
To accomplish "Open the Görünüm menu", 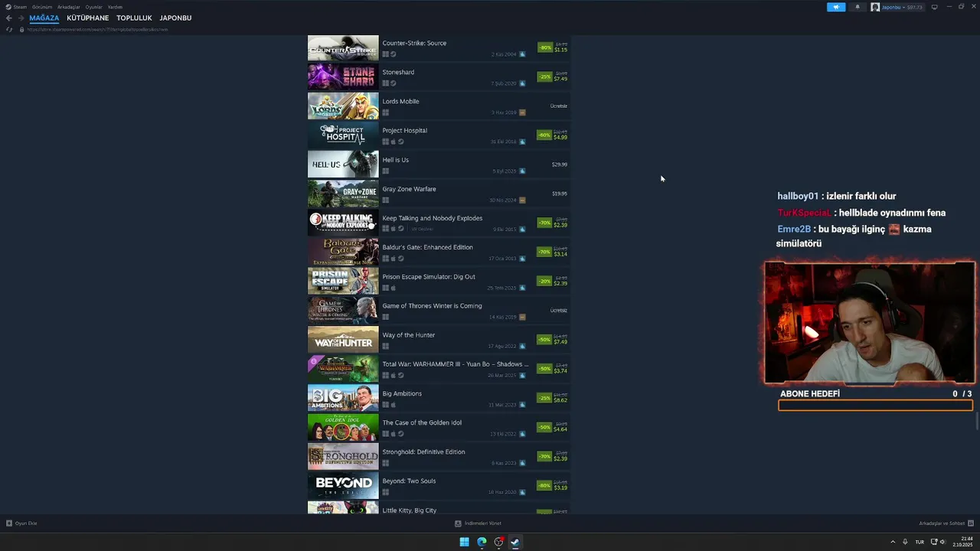I will (42, 7).
